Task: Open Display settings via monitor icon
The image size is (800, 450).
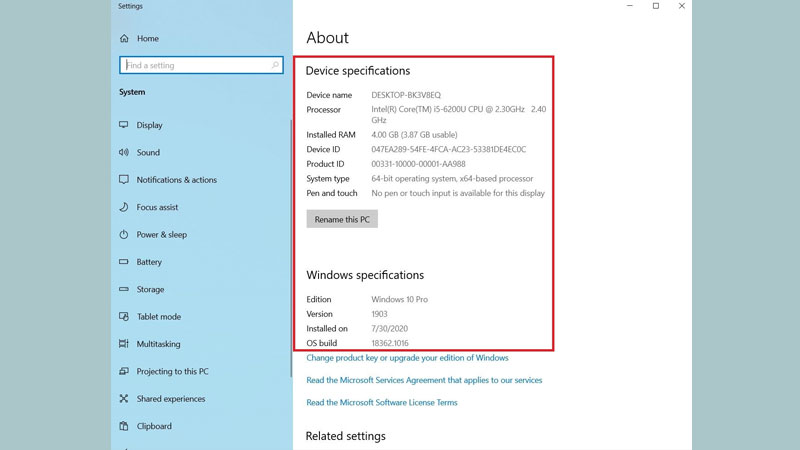Action: click(124, 126)
